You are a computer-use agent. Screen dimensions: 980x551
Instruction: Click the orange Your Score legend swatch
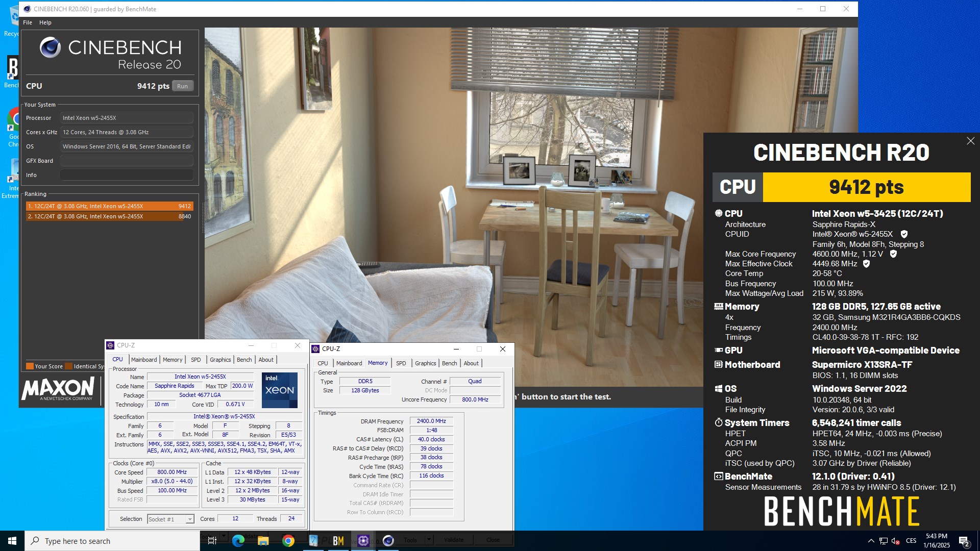click(30, 366)
